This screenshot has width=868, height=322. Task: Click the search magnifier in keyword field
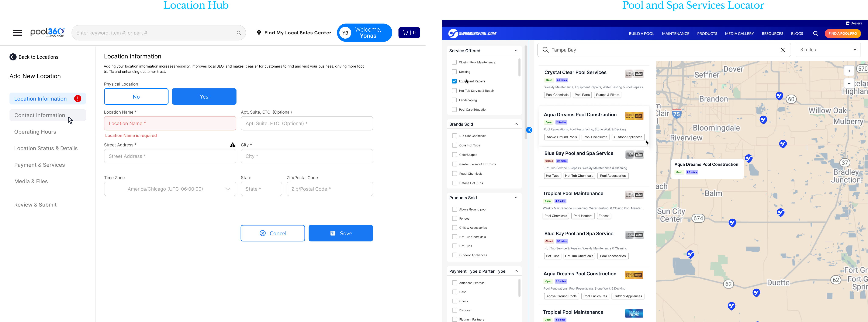click(x=239, y=33)
